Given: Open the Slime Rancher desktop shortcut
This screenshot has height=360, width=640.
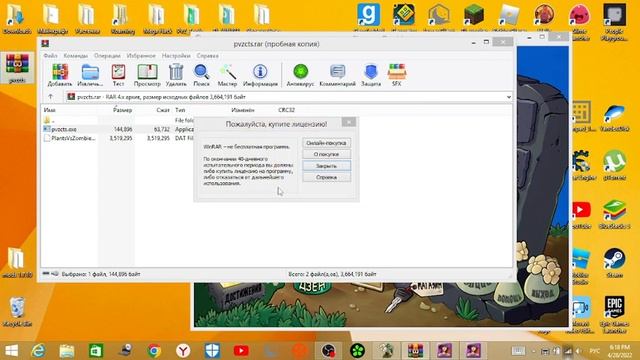Looking at the screenshot, I should coord(580,22).
